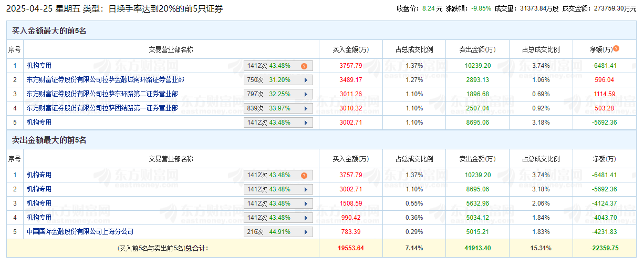
Task: Open 中国国际金融股份有限公司上海分公司 link
Action: tap(80, 231)
